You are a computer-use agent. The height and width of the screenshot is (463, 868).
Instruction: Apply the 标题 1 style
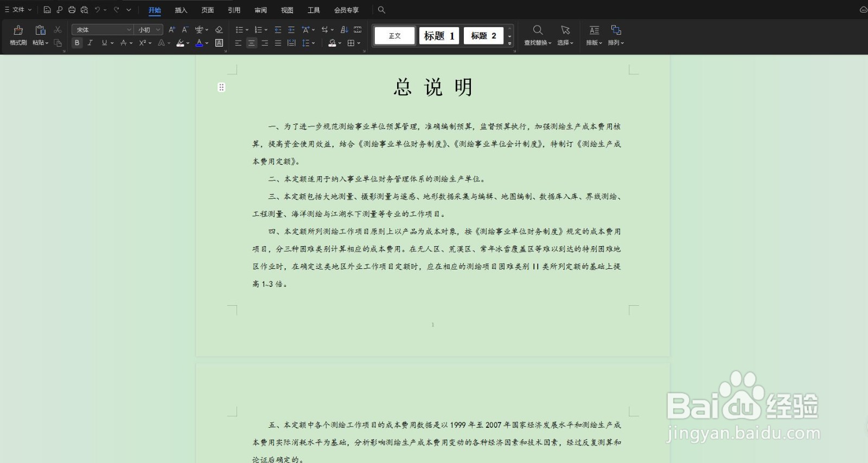[x=439, y=36]
